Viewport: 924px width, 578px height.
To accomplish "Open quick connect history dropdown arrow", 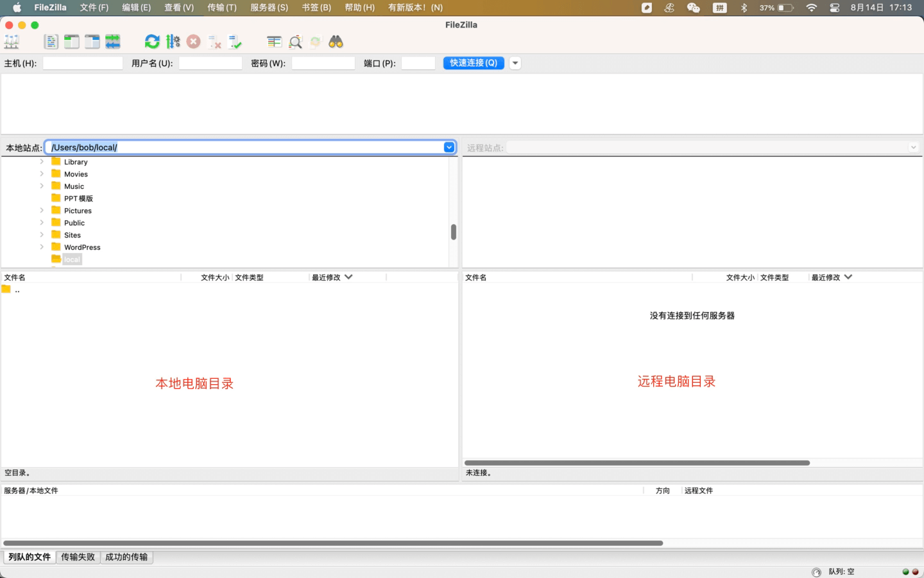I will pyautogui.click(x=515, y=63).
